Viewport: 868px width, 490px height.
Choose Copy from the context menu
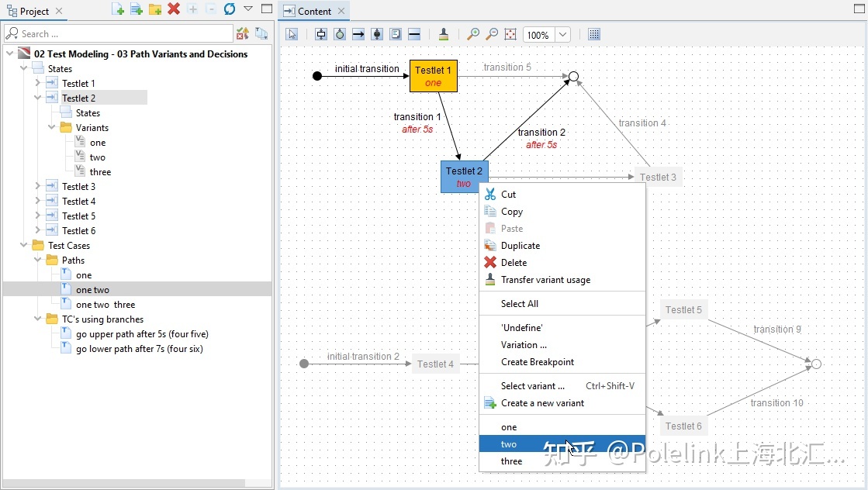click(562, 211)
